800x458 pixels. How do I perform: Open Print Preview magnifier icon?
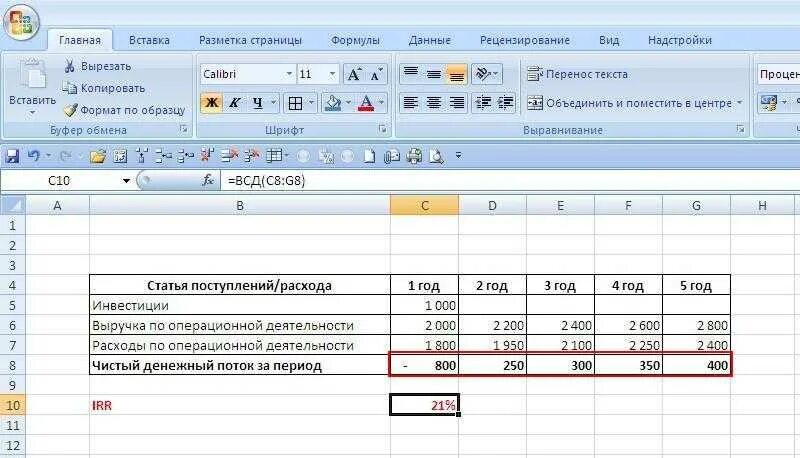[436, 156]
